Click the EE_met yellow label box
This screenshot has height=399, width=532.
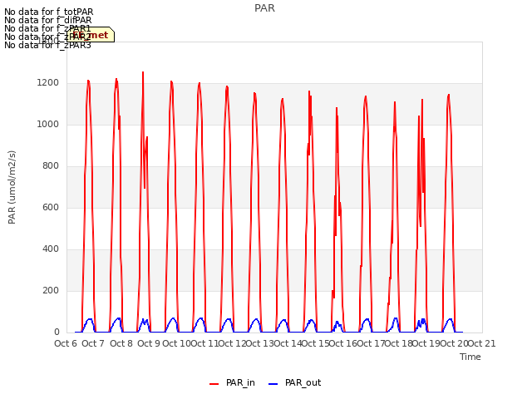coord(91,35)
